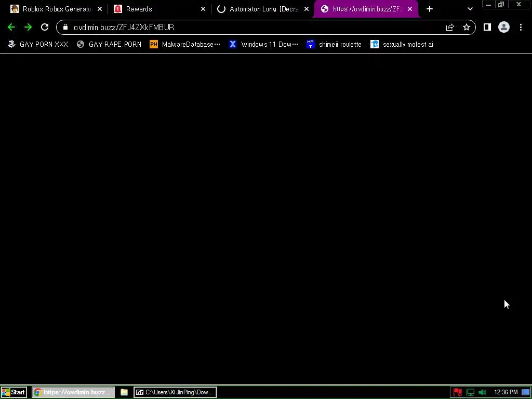532x399 pixels.
Task: Open a new tab with the plus button
Action: (x=430, y=9)
